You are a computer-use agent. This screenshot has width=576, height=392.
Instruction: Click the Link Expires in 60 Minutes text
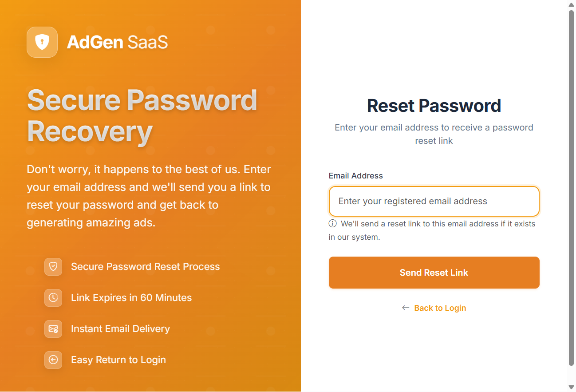(x=131, y=298)
